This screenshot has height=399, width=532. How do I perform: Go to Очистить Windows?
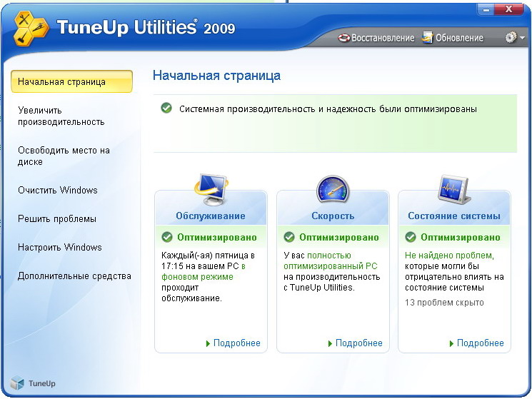coord(58,190)
